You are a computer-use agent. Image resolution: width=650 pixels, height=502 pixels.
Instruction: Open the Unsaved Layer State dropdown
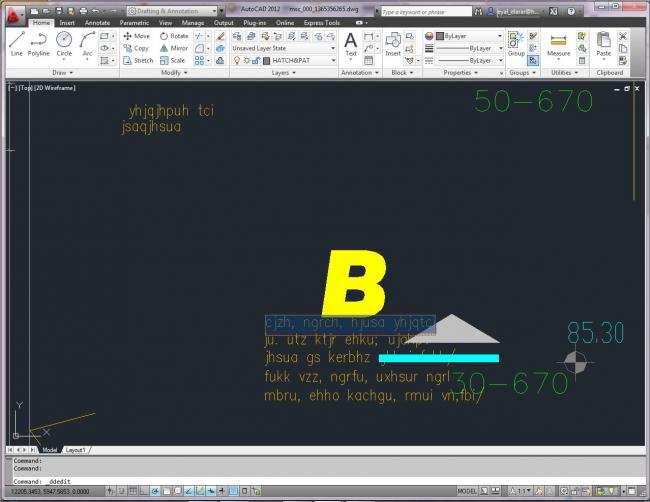click(x=284, y=48)
